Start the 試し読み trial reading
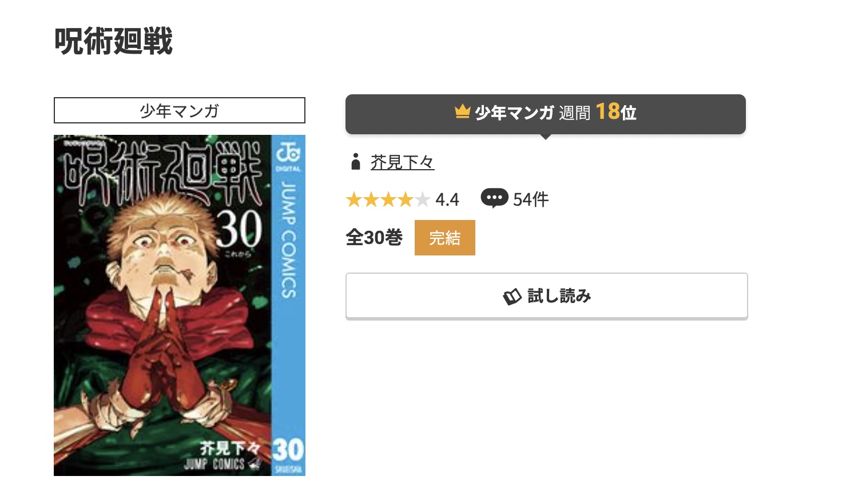Screen dimensions: 866x504 [547, 296]
